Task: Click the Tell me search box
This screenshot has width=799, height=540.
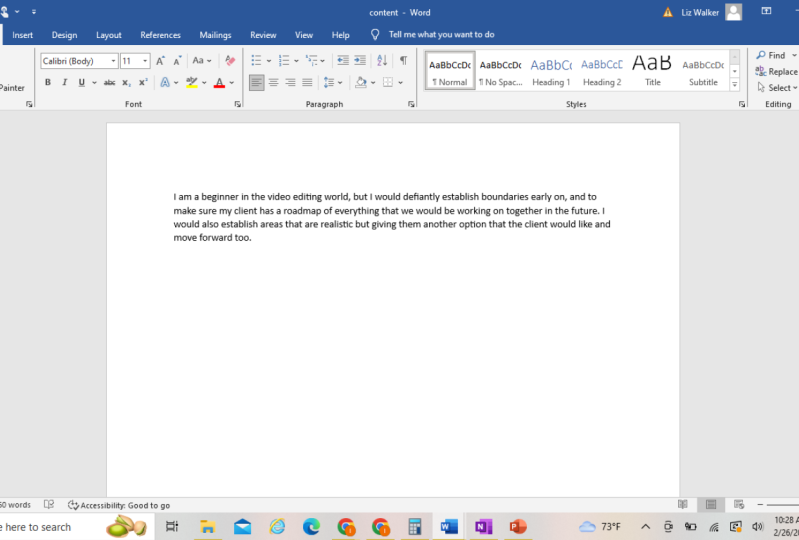Action: [x=441, y=35]
